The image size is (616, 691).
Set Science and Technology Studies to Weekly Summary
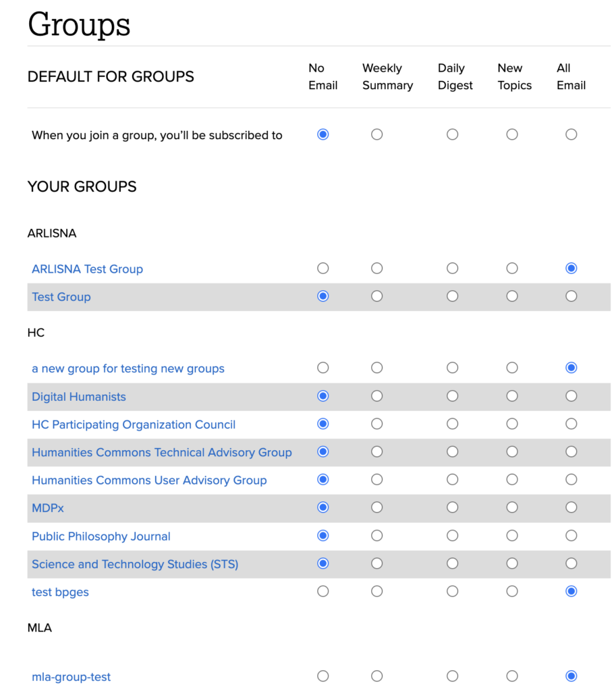point(376,563)
